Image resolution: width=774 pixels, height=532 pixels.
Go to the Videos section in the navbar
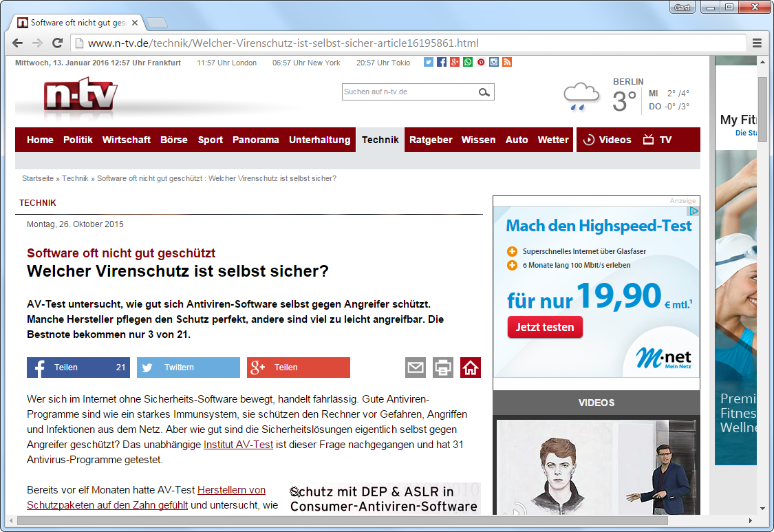point(607,140)
